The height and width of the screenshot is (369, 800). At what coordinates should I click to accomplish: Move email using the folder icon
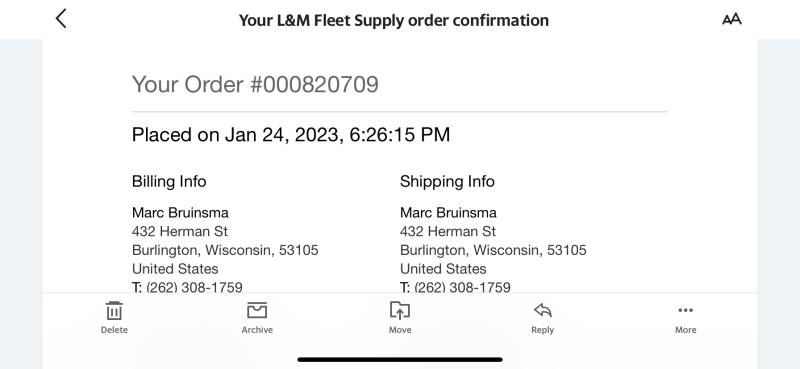pos(399,310)
